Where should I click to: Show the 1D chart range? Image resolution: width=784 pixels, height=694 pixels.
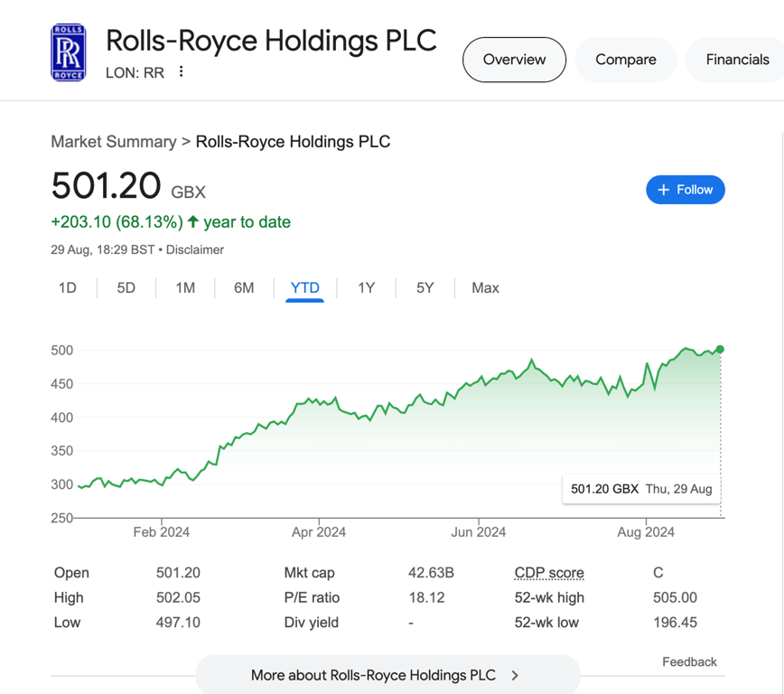(68, 287)
